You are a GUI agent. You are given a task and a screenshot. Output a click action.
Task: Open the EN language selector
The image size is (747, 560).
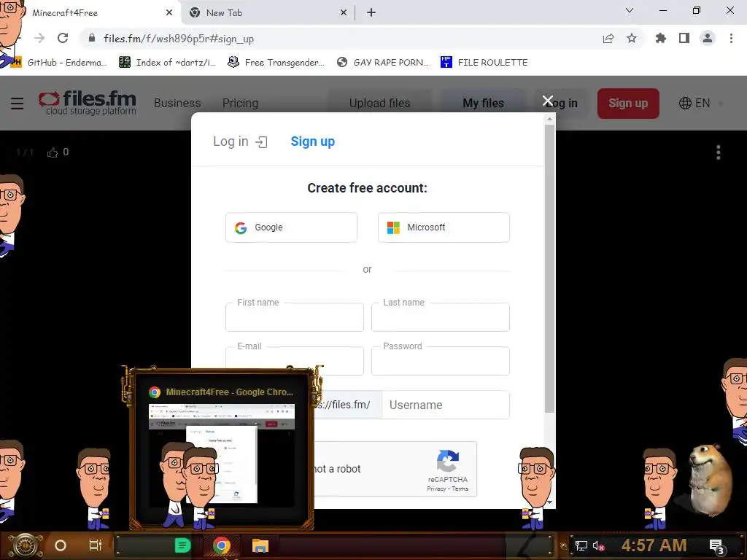694,104
